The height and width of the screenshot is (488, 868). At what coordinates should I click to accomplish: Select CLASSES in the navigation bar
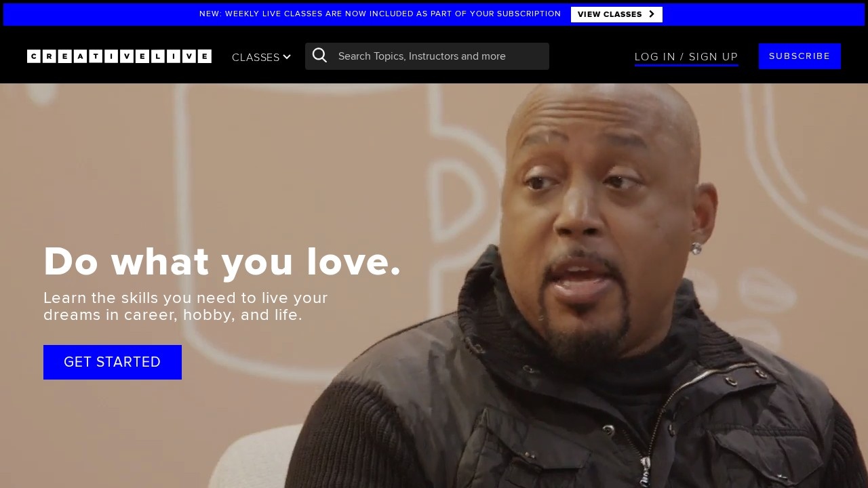click(256, 57)
